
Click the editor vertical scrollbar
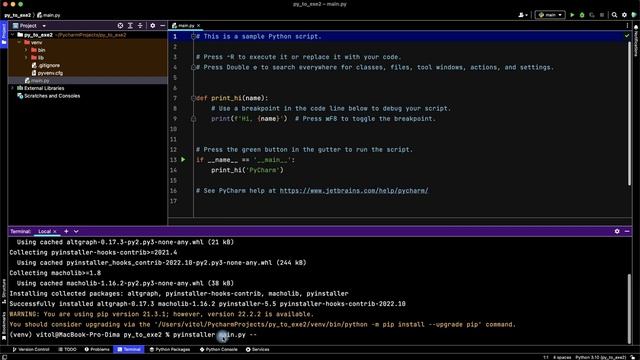click(629, 112)
